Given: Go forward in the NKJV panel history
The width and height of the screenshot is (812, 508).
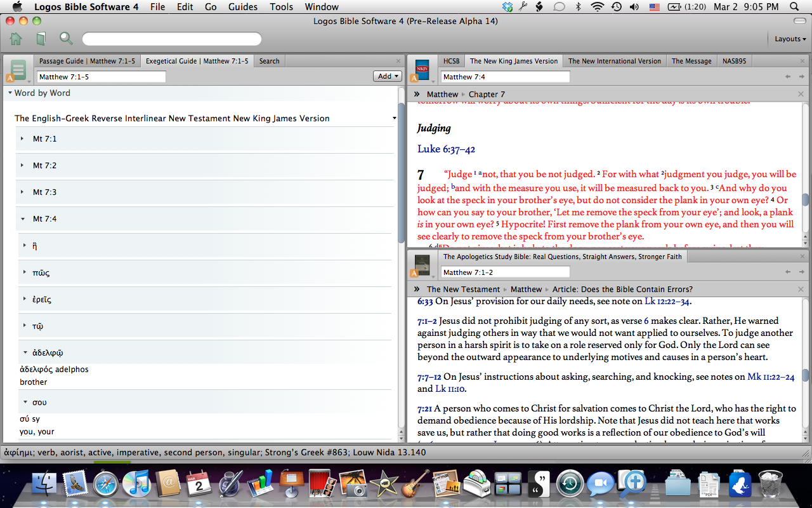Looking at the screenshot, I should click(x=802, y=76).
